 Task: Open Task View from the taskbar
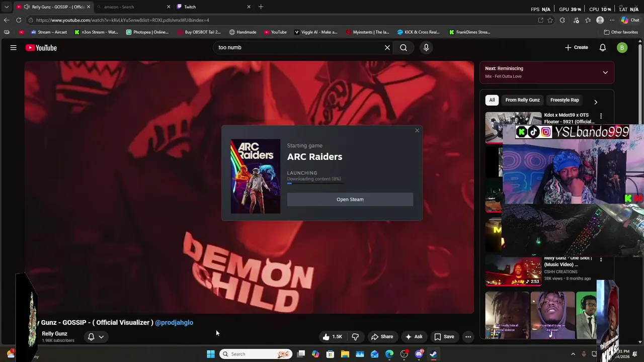pos(301,354)
